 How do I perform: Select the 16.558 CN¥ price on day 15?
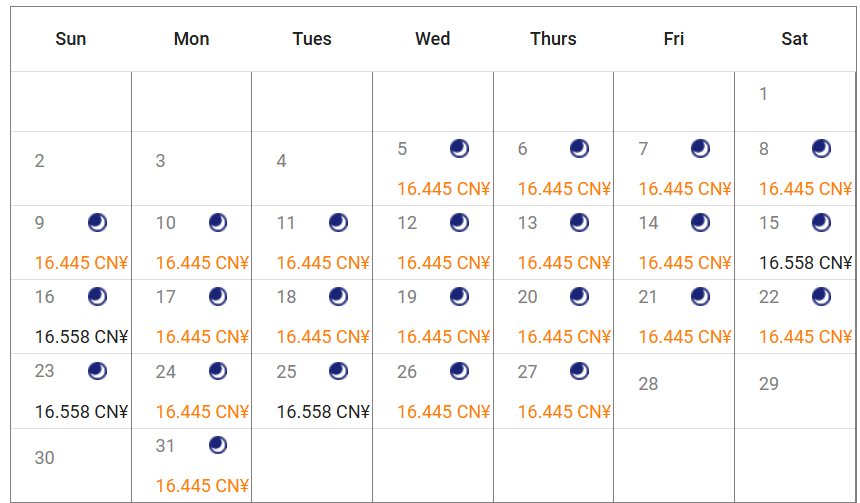tap(805, 263)
